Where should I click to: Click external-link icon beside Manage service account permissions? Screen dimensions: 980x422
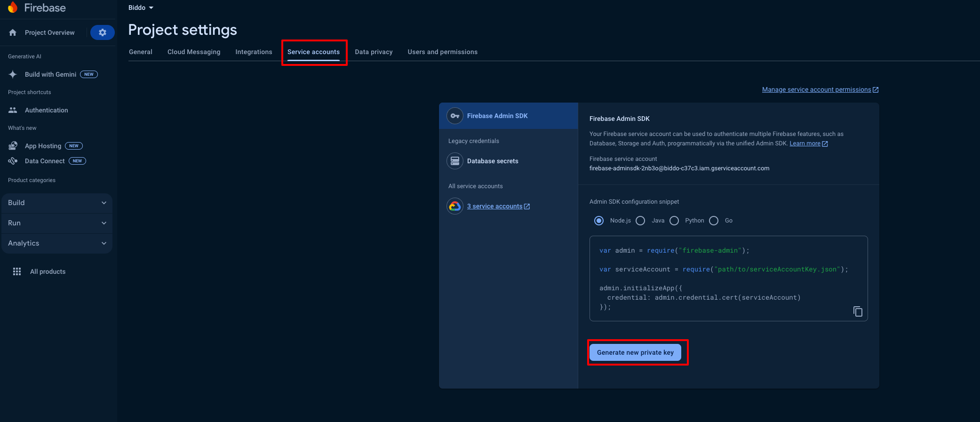[876, 90]
